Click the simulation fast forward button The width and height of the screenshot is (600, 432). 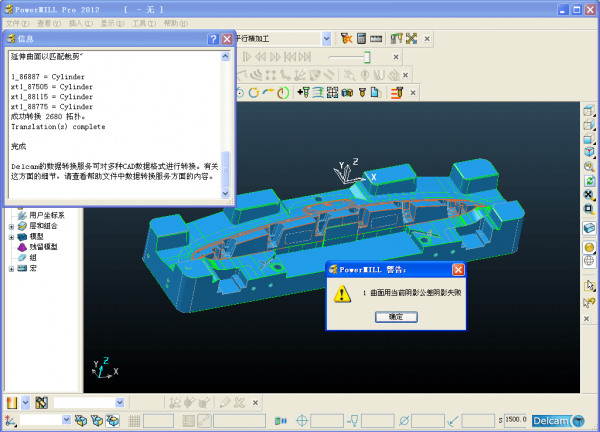tap(275, 57)
